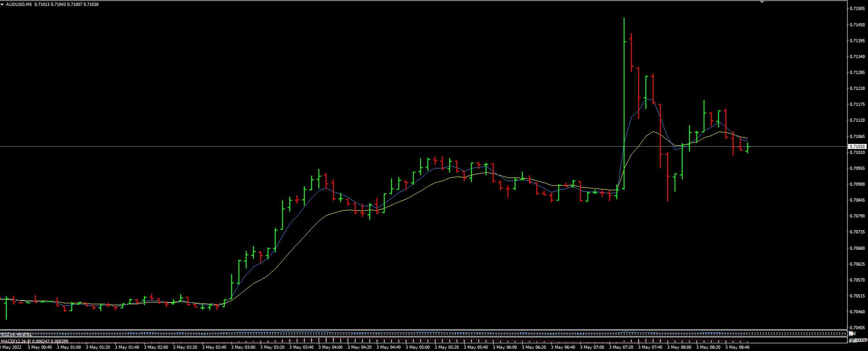Click the RSI(14) indicator label
868x351 pixels.
(8, 335)
